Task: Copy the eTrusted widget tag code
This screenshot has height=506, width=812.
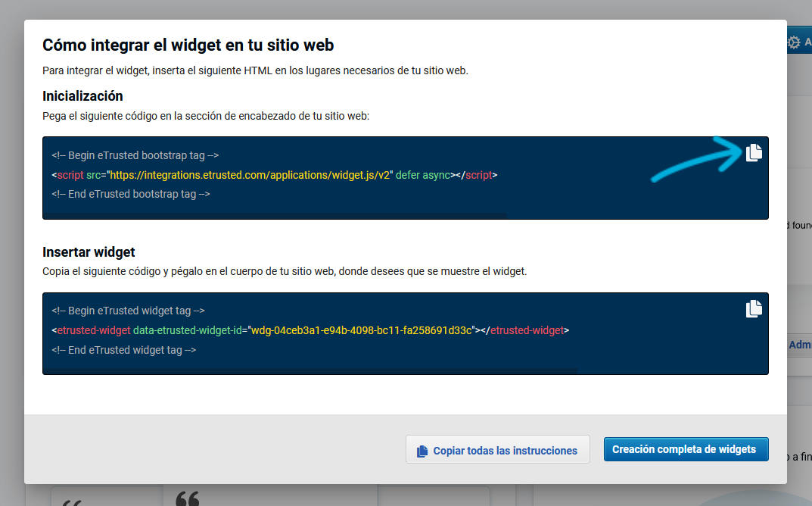Action: coord(754,308)
